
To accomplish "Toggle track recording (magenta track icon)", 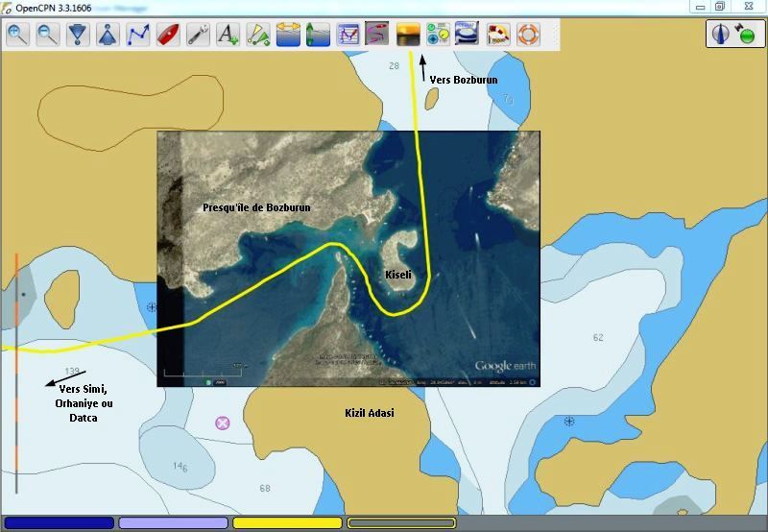I will pos(376,34).
